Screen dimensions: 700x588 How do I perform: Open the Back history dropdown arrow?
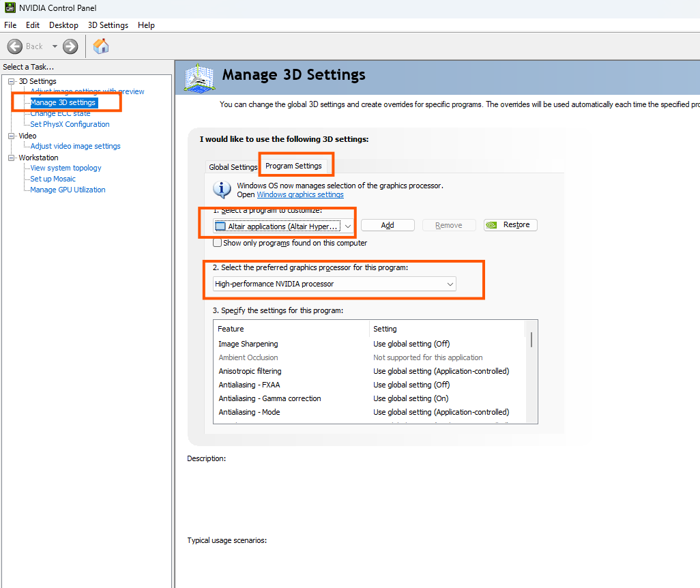tap(55, 46)
